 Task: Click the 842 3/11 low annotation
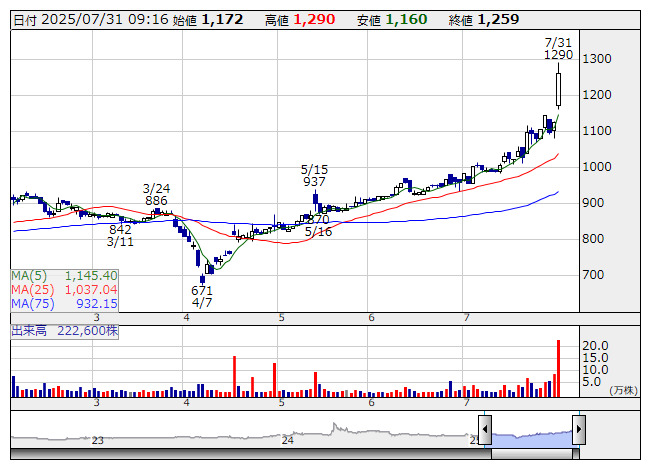pyautogui.click(x=120, y=236)
